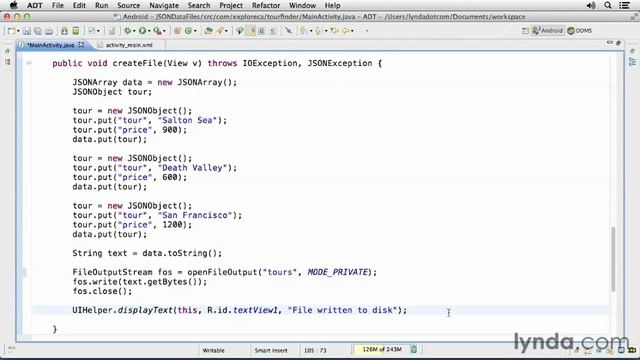
Task: Click the Smart Insert status entry
Action: [x=271, y=350]
